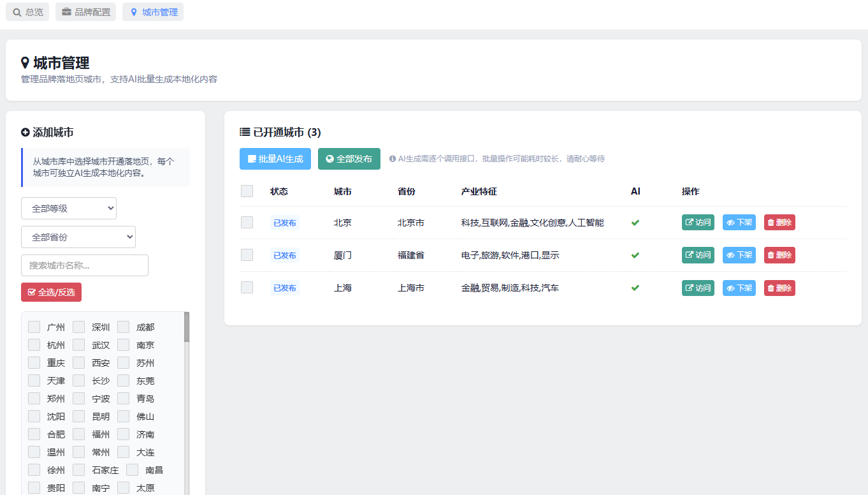Switch to the 总览 tab

tap(27, 12)
